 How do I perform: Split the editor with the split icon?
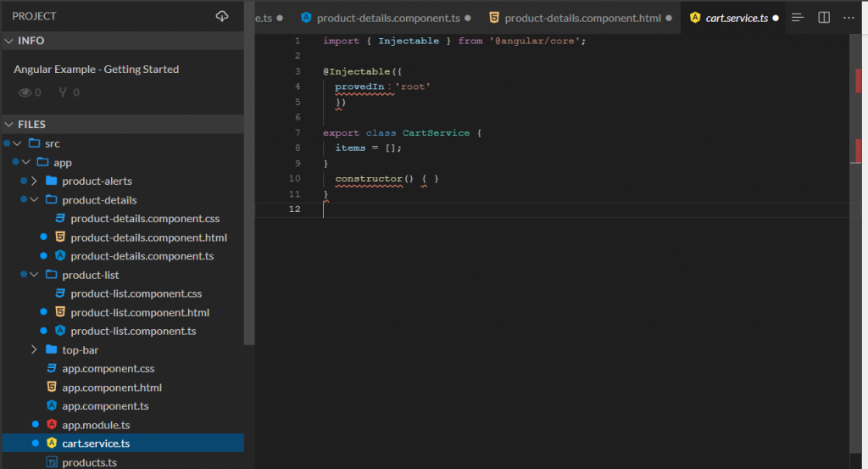coord(824,18)
